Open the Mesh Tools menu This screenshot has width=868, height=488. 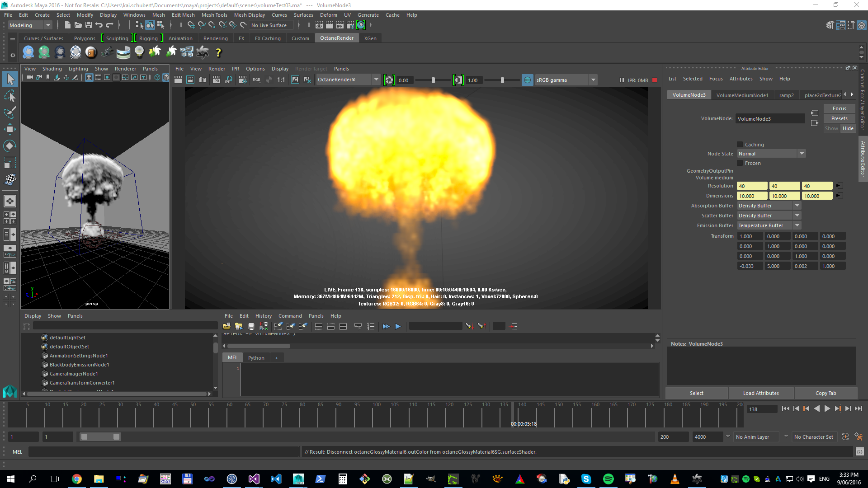[214, 15]
